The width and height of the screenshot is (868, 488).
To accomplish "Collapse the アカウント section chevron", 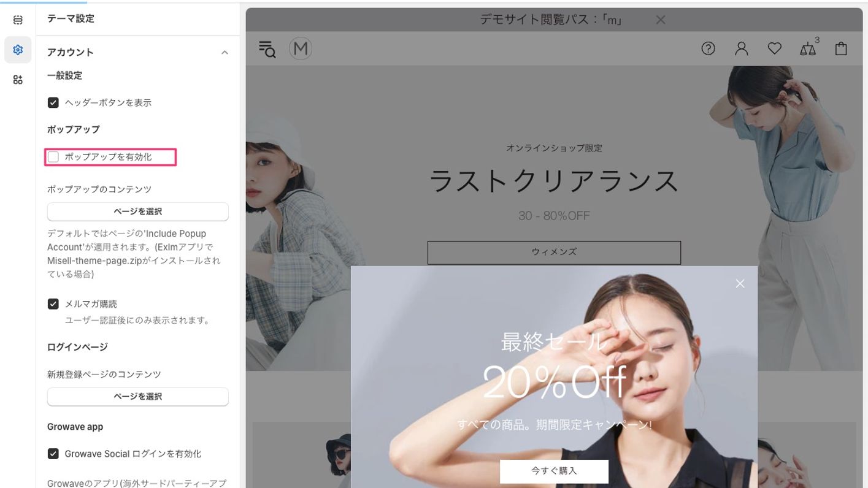I will (x=225, y=53).
